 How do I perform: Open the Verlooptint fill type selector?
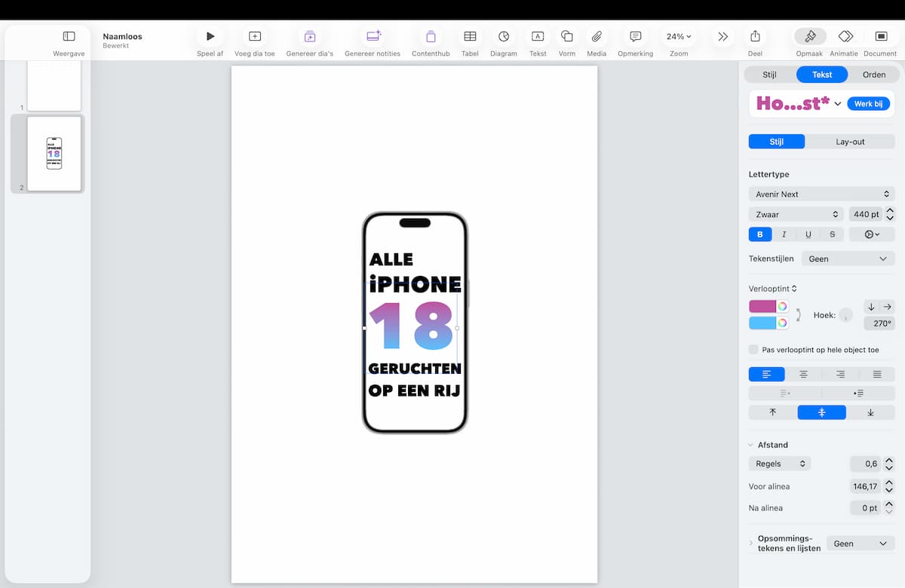pyautogui.click(x=773, y=289)
